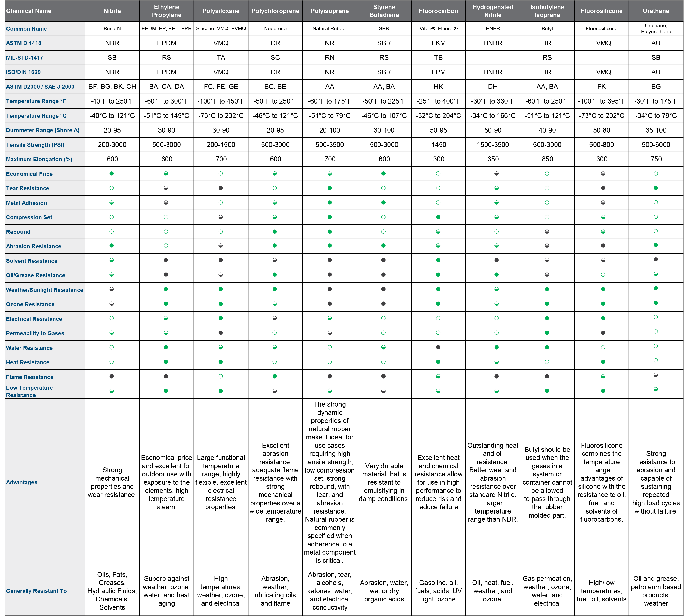
Task: Select the "1500-3500" tensile strength cell
Action: click(493, 145)
